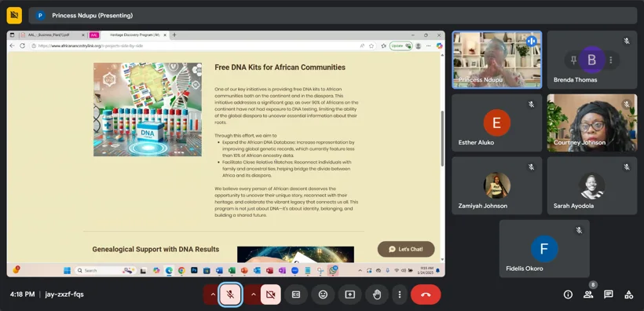Select Sarah Ayodola's participant tile

[x=592, y=185]
